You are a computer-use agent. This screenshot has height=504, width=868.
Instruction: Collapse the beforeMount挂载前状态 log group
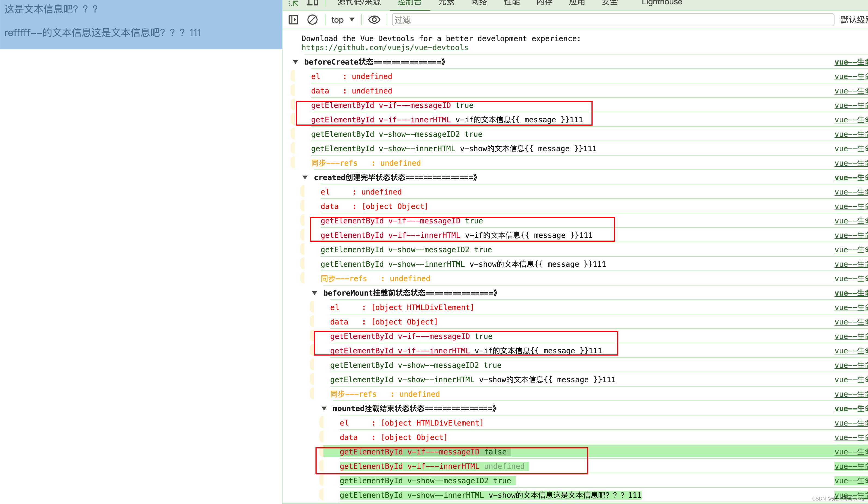314,293
